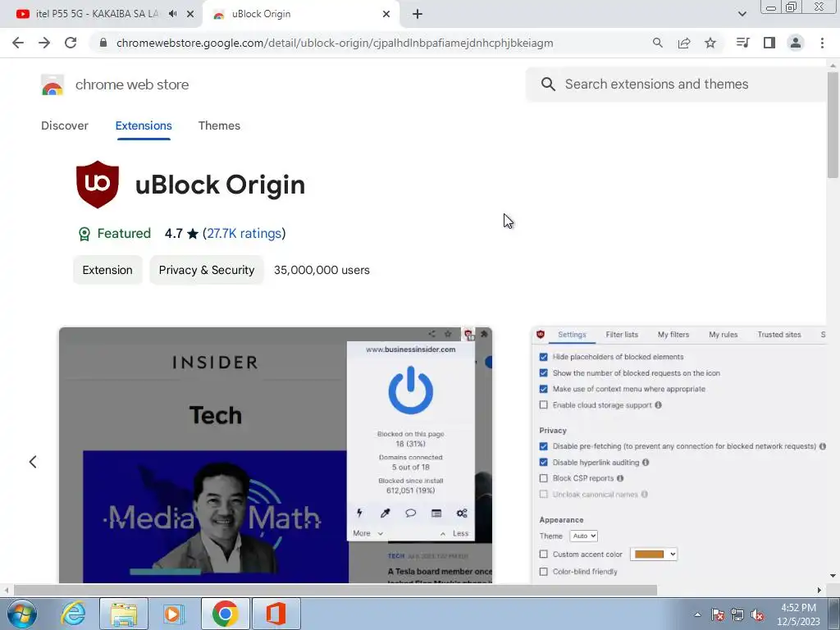Click the volume muted tray icon
The height and width of the screenshot is (630, 840).
(757, 615)
